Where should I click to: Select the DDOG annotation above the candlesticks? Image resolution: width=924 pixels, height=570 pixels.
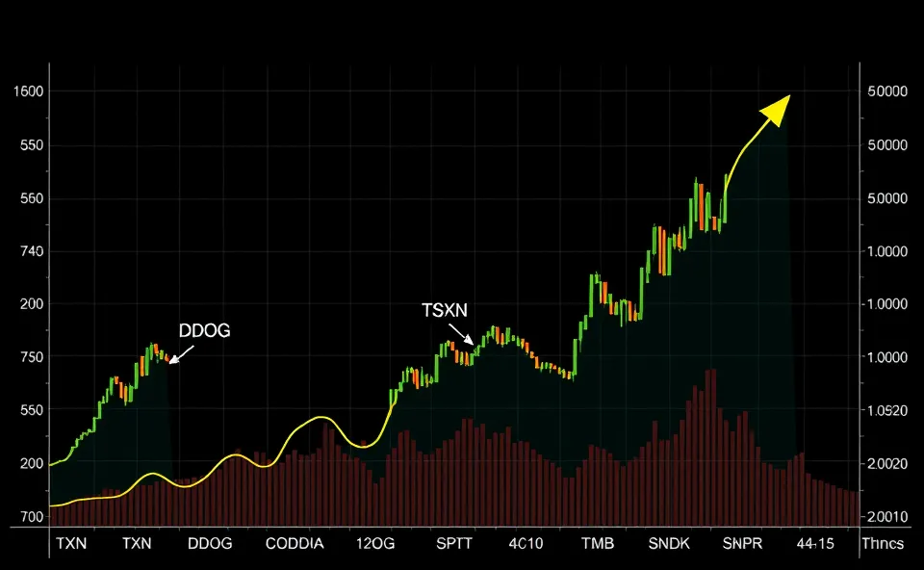click(x=204, y=330)
